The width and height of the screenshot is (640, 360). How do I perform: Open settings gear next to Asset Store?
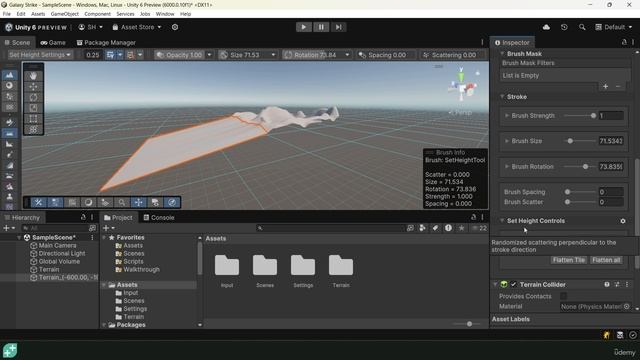175,27
